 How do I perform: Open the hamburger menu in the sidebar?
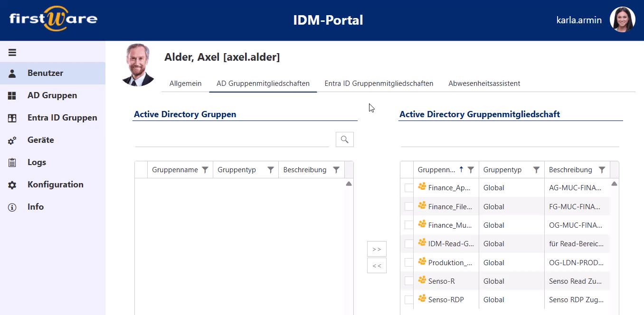(12, 52)
